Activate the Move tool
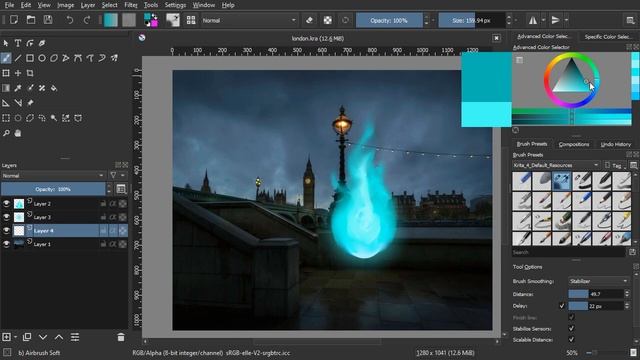640x360 pixels. (x=18, y=73)
